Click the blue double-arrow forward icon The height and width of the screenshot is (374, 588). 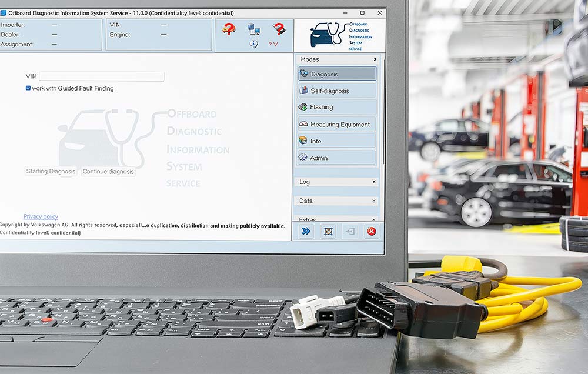pyautogui.click(x=306, y=231)
